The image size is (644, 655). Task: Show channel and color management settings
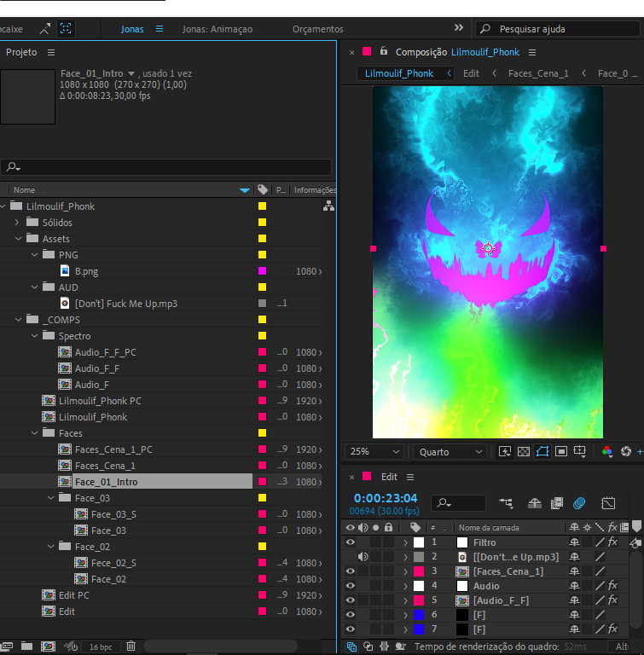(607, 451)
